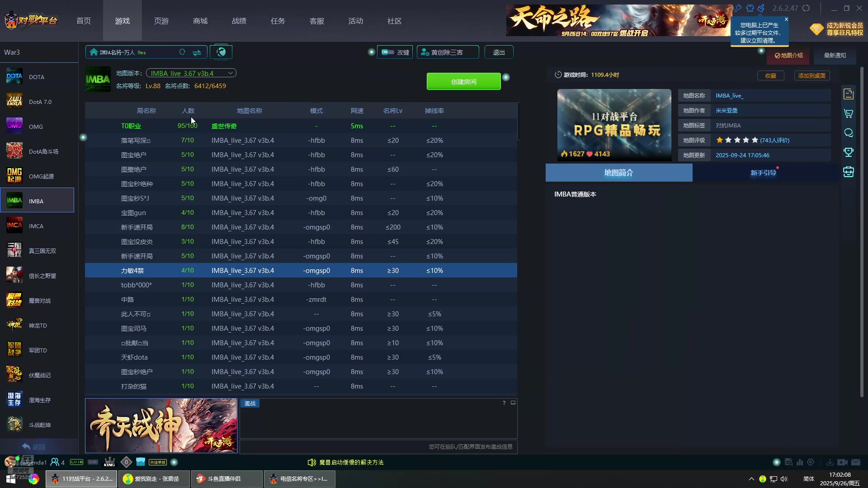
Task: Click the green 创建房间 button
Action: pyautogui.click(x=463, y=82)
